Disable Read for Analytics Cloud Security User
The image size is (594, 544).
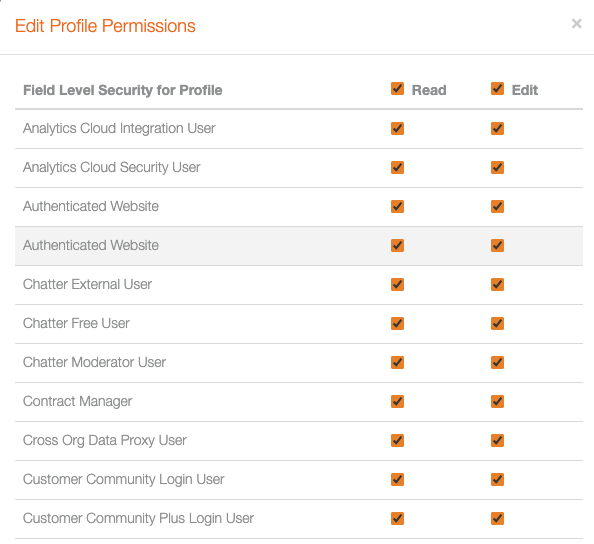397,167
